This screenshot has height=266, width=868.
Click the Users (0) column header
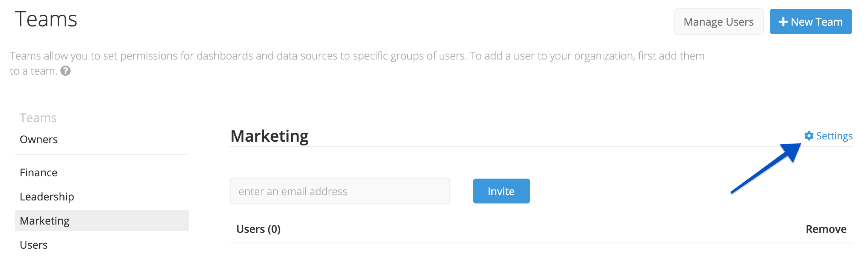point(259,229)
